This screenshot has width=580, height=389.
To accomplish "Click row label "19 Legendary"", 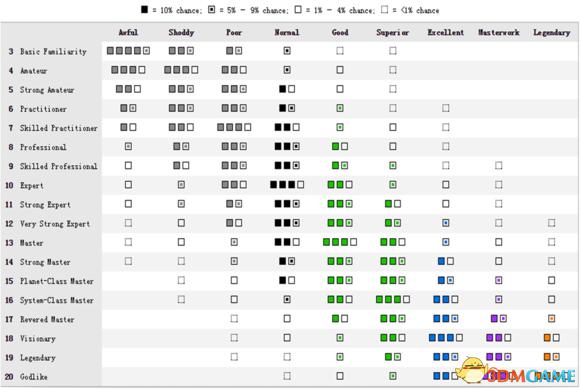I will (30, 358).
